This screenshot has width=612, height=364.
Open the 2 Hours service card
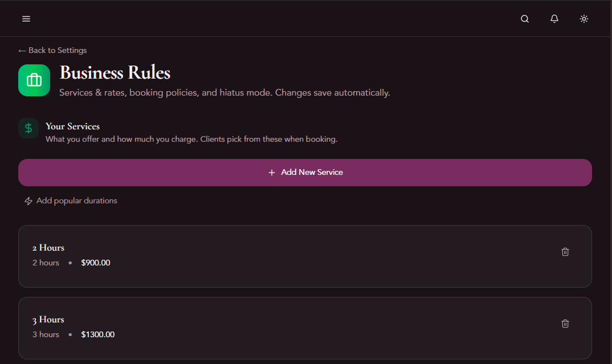tap(285, 255)
